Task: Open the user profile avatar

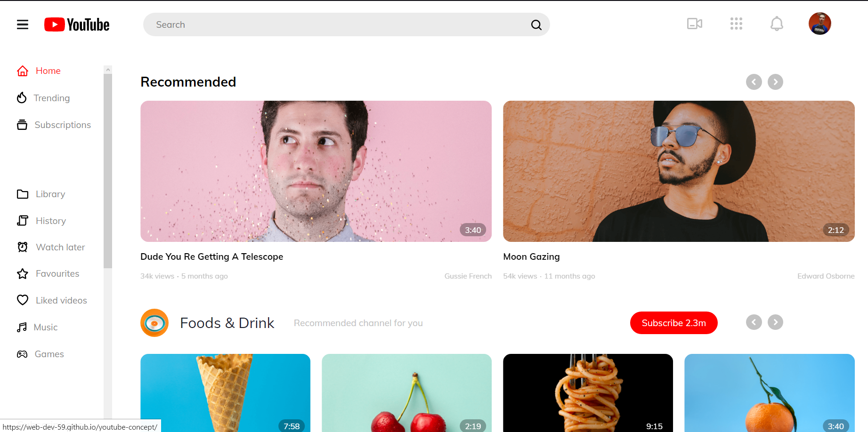Action: pyautogui.click(x=820, y=24)
